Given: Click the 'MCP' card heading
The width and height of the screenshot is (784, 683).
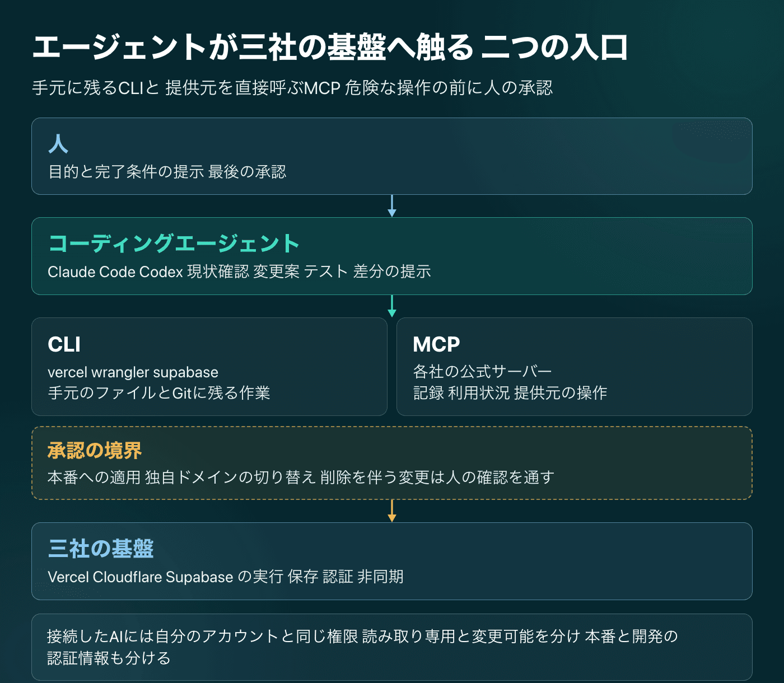Looking at the screenshot, I should pos(436,344).
